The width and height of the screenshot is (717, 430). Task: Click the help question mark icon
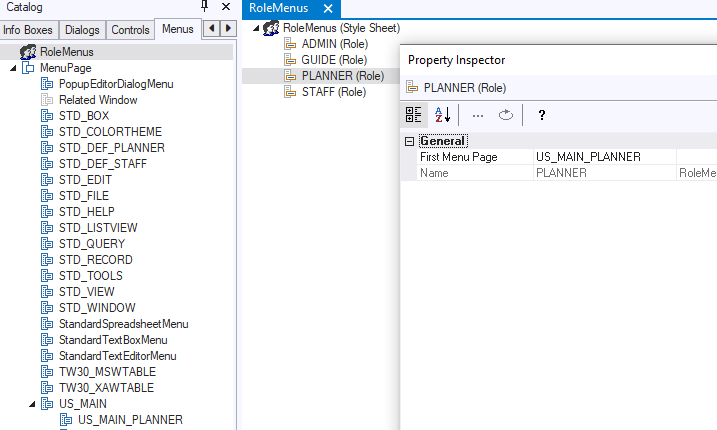coord(541,115)
